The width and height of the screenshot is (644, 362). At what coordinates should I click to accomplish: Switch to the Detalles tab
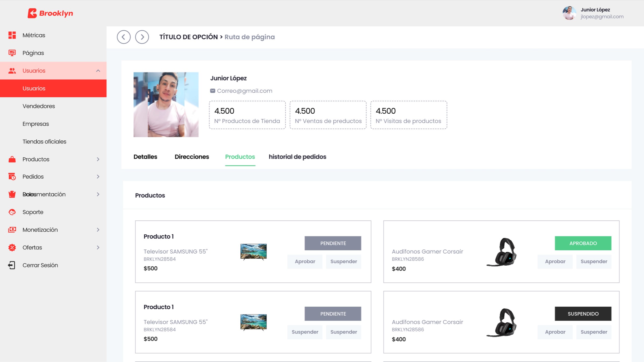[145, 157]
